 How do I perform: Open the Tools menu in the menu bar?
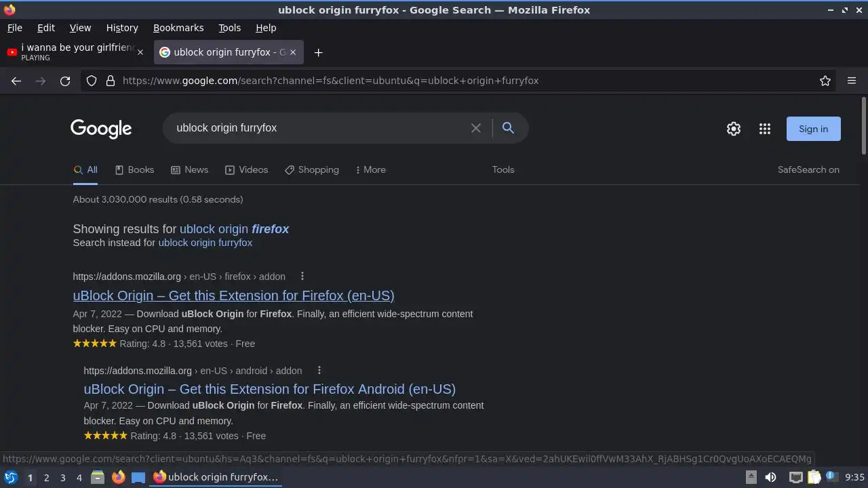point(229,28)
